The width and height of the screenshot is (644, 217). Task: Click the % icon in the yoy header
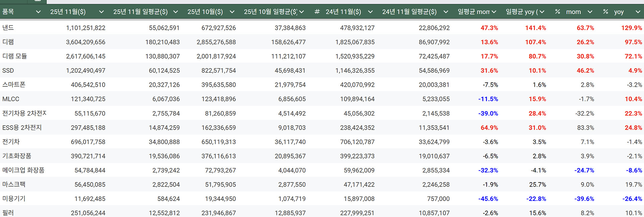pos(605,12)
